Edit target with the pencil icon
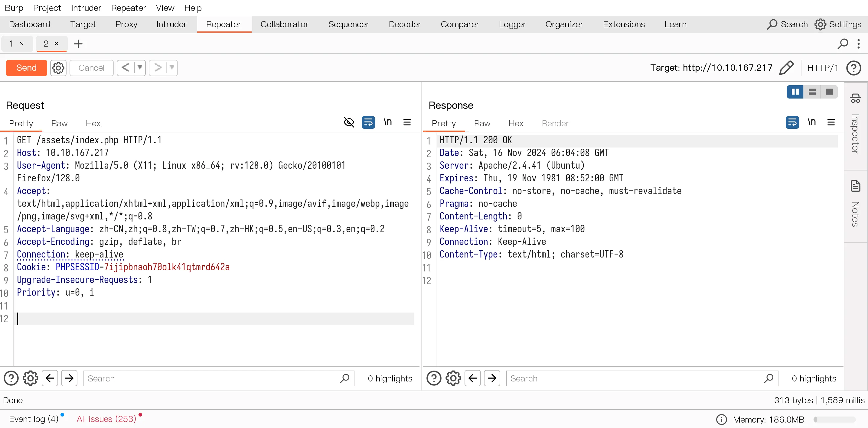Viewport: 868px width, 428px height. [x=786, y=68]
